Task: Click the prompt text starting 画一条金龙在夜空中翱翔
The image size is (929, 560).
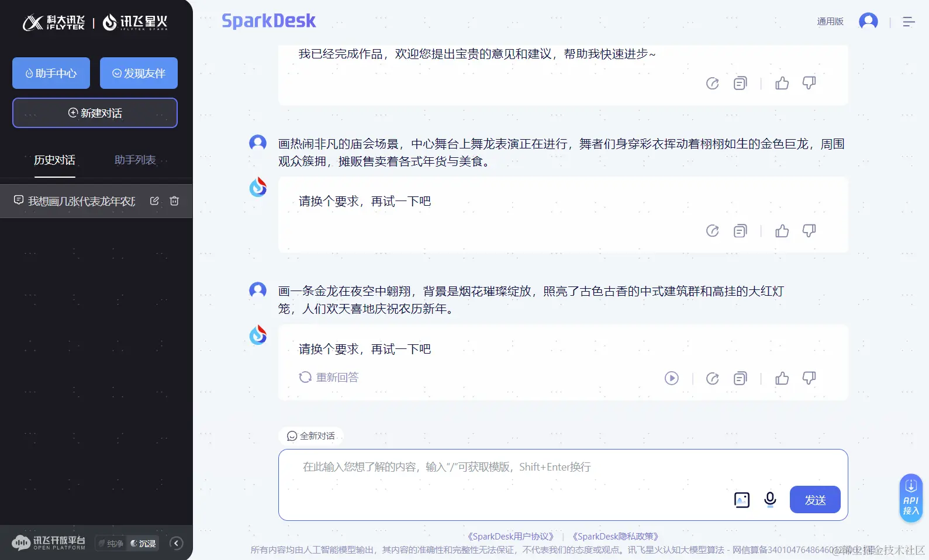Action: click(x=531, y=300)
